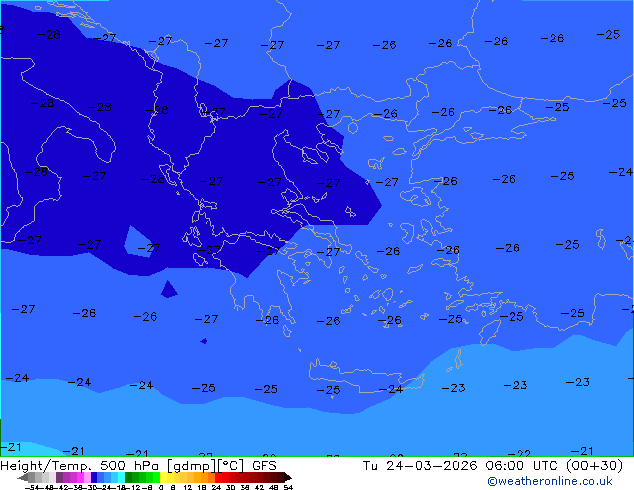Screen dimensions: 634x490
Task: Pick the dark blue legend swatch at -30
Action: coord(94,477)
